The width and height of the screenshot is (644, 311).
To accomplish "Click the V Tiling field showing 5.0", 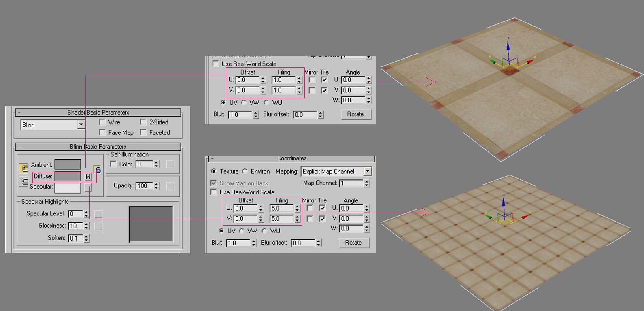I will [282, 219].
